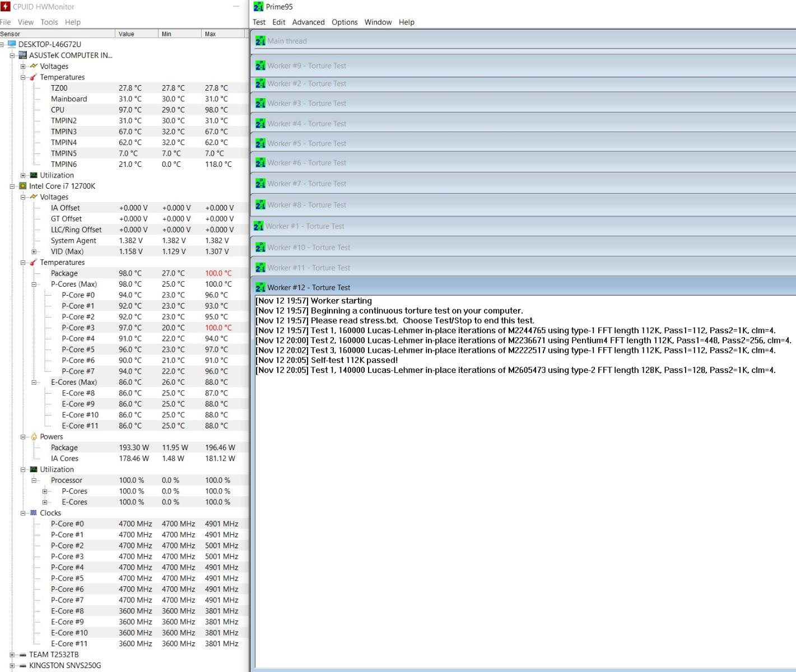Click the Worker #12 window icon
796x672 pixels.
(260, 287)
